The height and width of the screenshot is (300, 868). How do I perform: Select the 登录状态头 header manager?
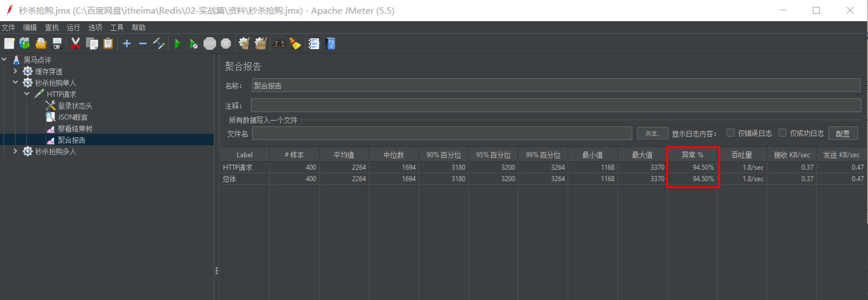[75, 106]
